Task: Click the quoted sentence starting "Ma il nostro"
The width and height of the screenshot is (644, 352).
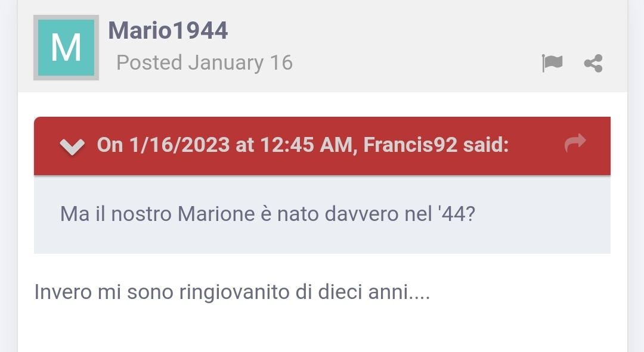Action: click(x=267, y=214)
